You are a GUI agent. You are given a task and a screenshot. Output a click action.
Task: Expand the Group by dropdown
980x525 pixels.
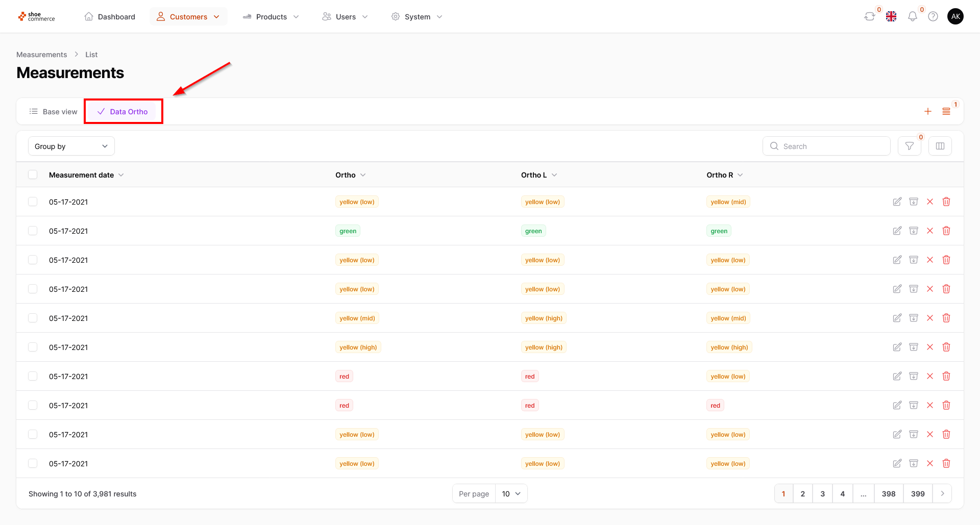click(x=71, y=146)
